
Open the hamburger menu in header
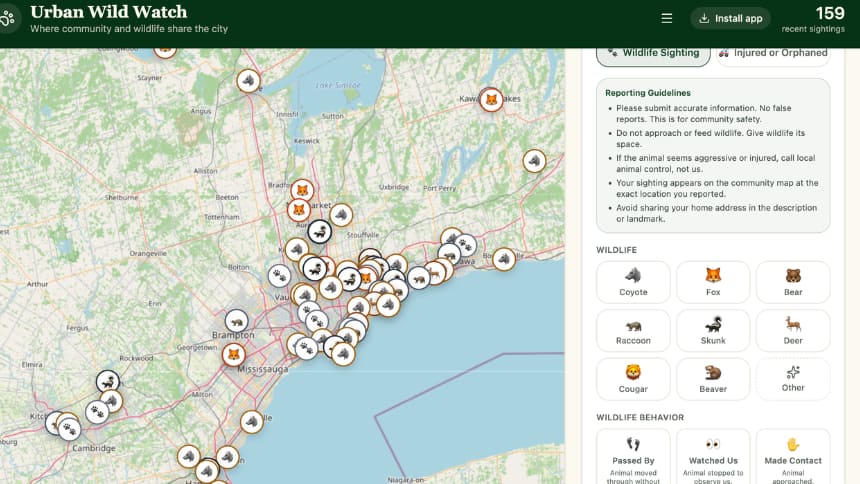click(x=666, y=19)
